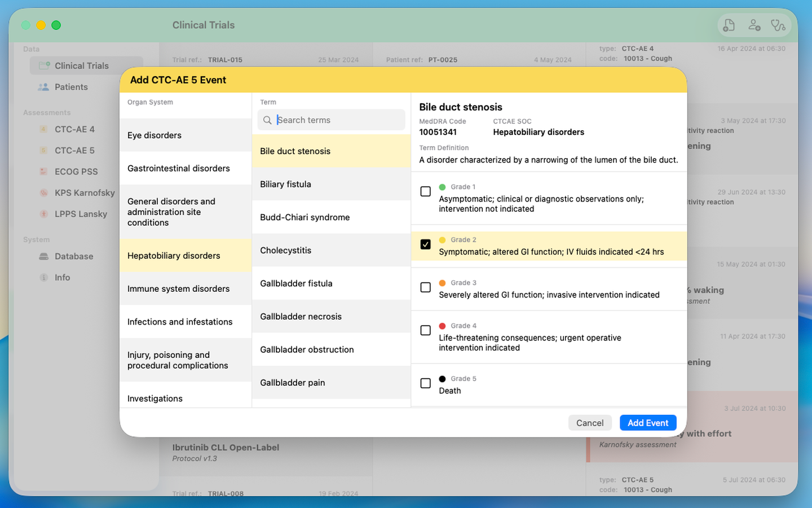The width and height of the screenshot is (812, 508).
Task: Uncheck the Grade 2 checkbox
Action: point(426,244)
